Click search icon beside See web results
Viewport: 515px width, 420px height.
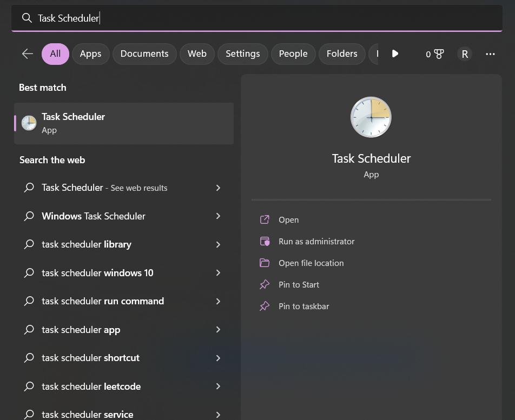click(29, 188)
